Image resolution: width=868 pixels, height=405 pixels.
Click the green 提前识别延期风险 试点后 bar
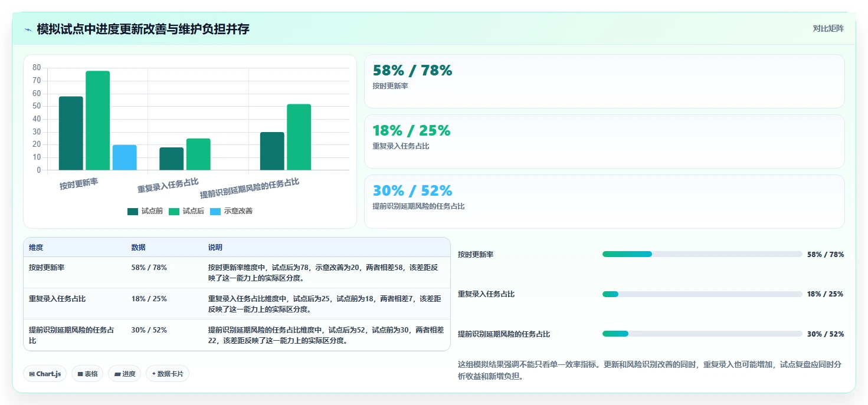click(x=299, y=137)
